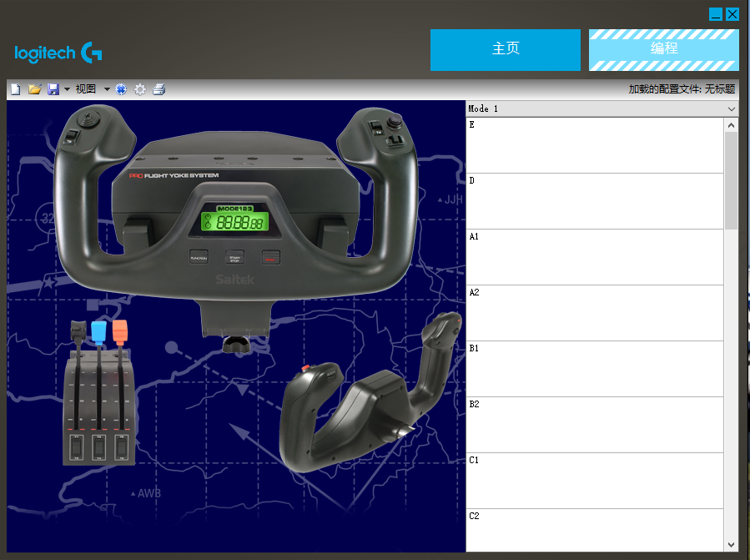Click the scrollbar down arrow
The image size is (750, 560).
732,542
